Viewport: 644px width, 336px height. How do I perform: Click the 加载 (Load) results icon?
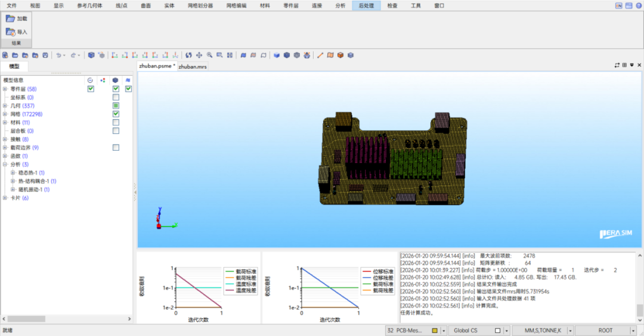click(11, 18)
